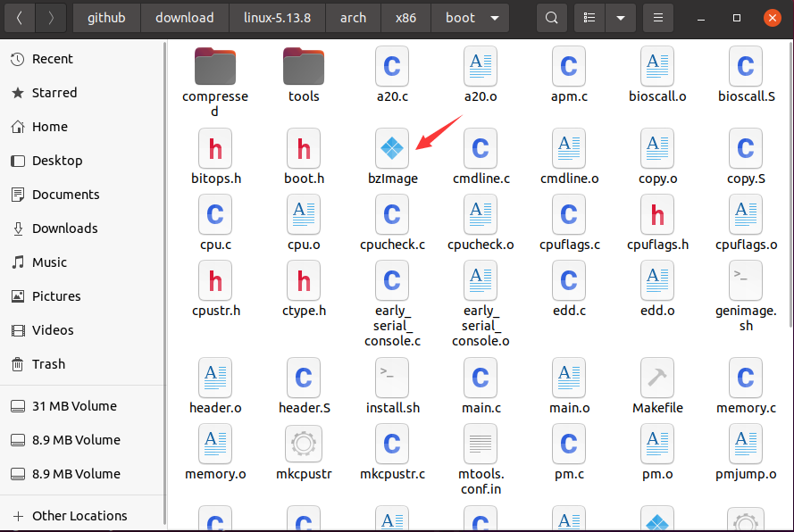Screen dimensions: 794x532
Task: Select the mtools.conf.in text file
Action: tap(480, 444)
